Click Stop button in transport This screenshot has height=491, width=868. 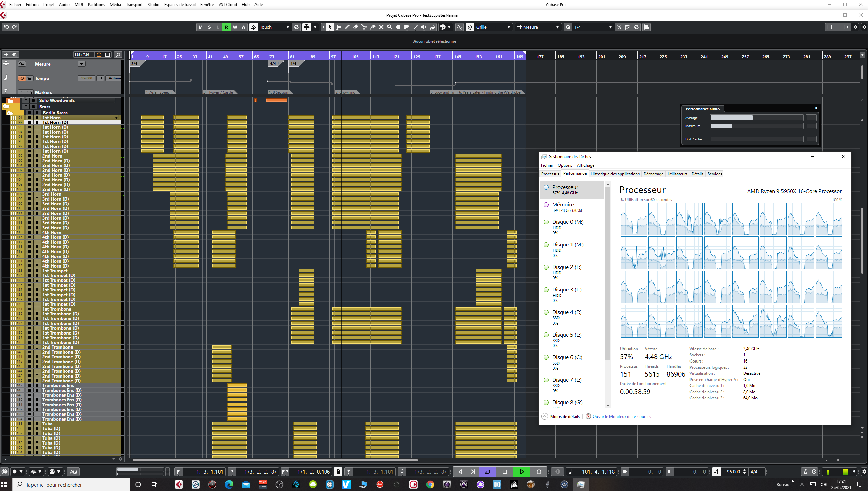(x=504, y=472)
